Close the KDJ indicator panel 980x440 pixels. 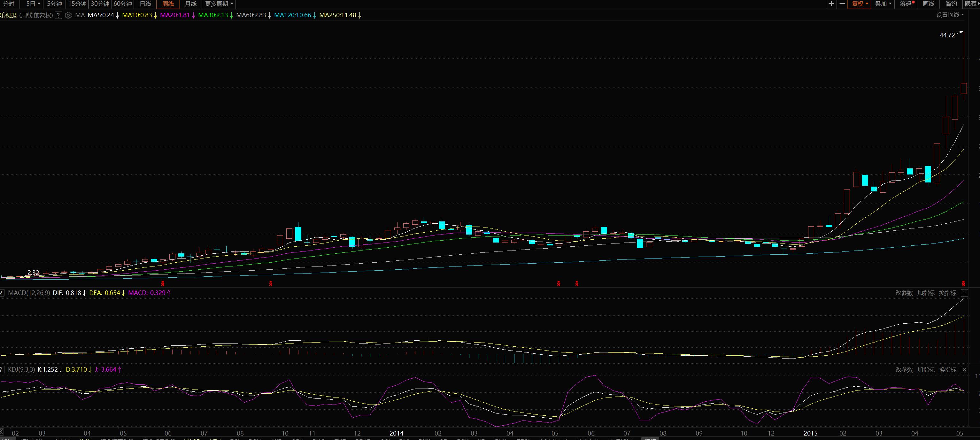pos(964,370)
